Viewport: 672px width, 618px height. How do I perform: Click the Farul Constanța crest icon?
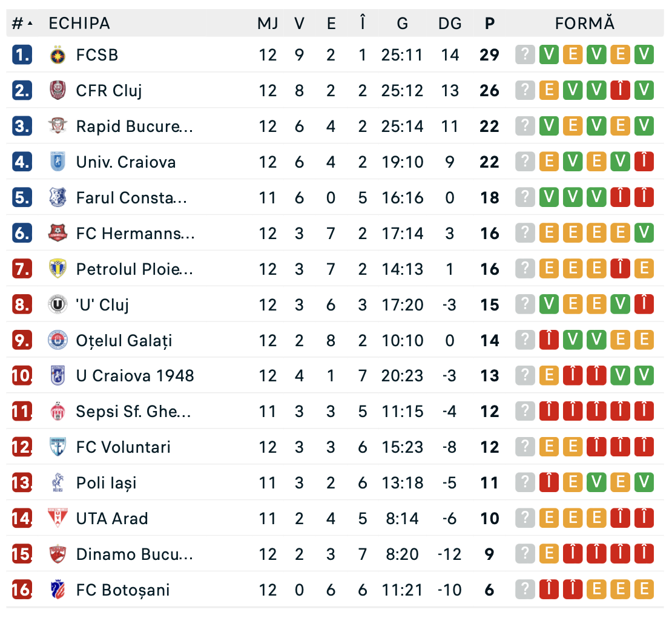(x=58, y=198)
